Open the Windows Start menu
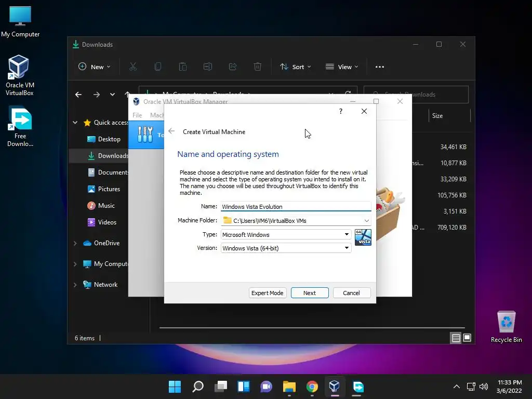The image size is (532, 399). click(175, 387)
